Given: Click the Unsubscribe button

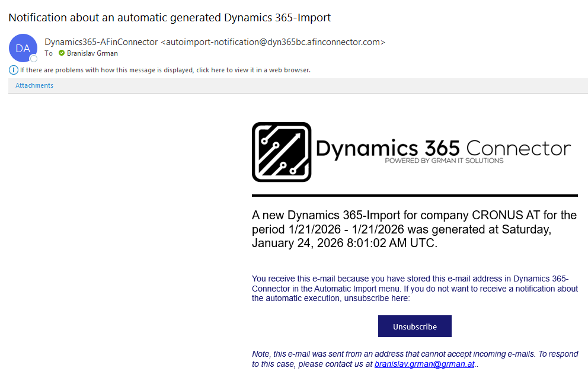Looking at the screenshot, I should 415,327.
